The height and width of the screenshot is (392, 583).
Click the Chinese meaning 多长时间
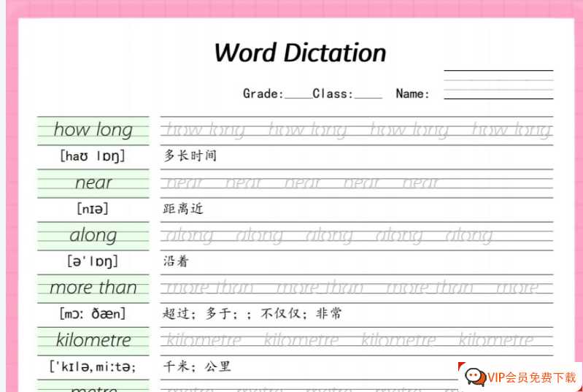[x=190, y=155]
